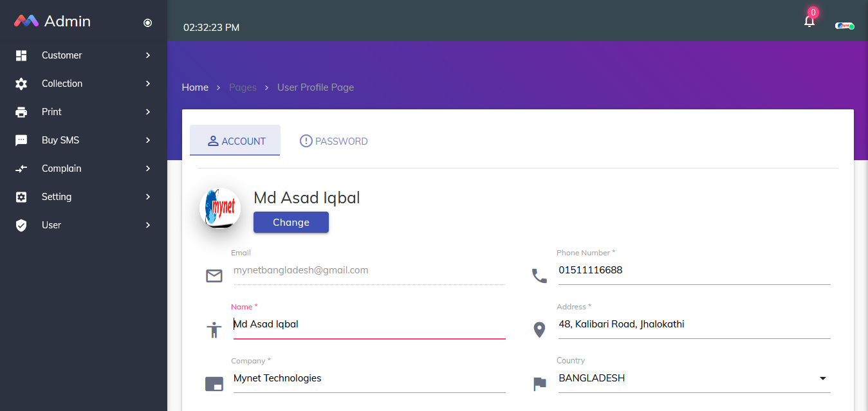Open the user avatar menu in header

coord(844,26)
